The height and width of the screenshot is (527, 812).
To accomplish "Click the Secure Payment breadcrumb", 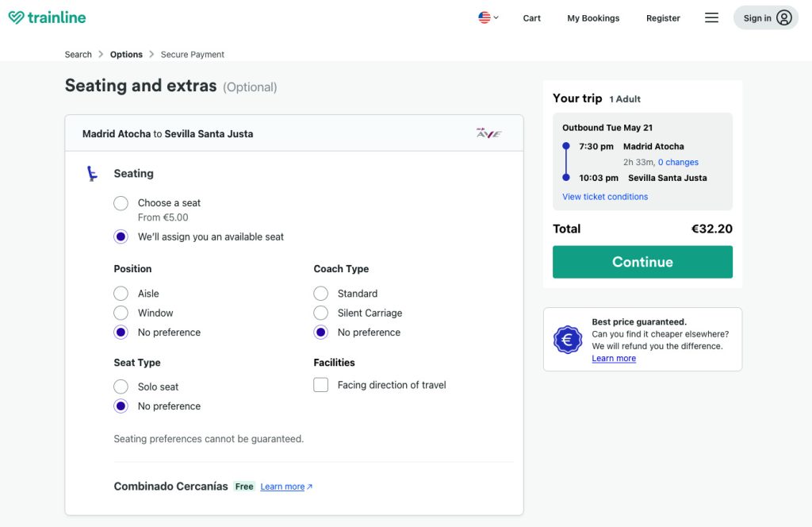I will pyautogui.click(x=192, y=55).
